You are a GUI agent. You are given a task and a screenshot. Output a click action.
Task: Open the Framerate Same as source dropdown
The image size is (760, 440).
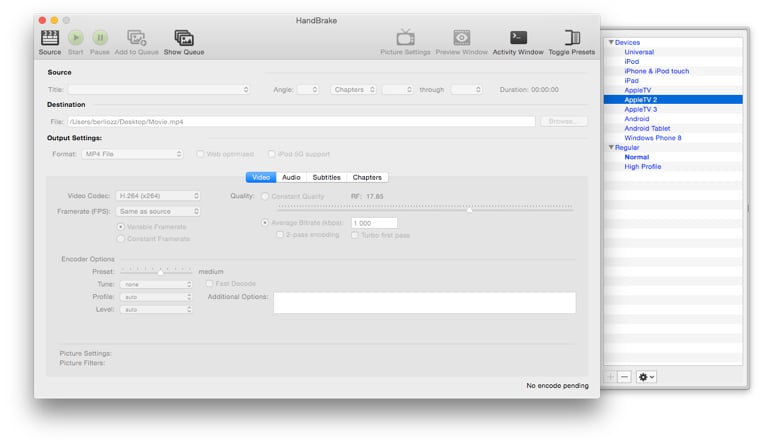158,211
